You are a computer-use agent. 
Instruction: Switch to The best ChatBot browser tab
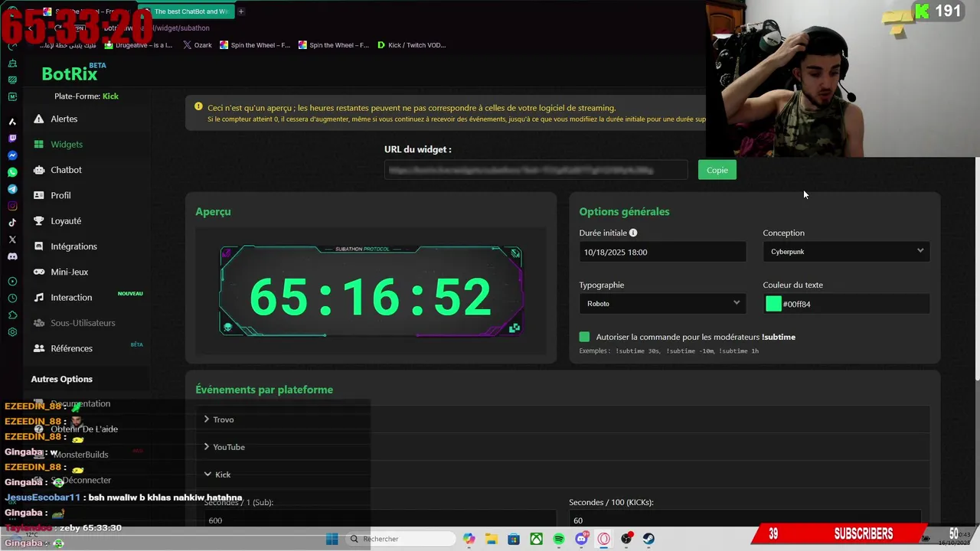point(186,11)
